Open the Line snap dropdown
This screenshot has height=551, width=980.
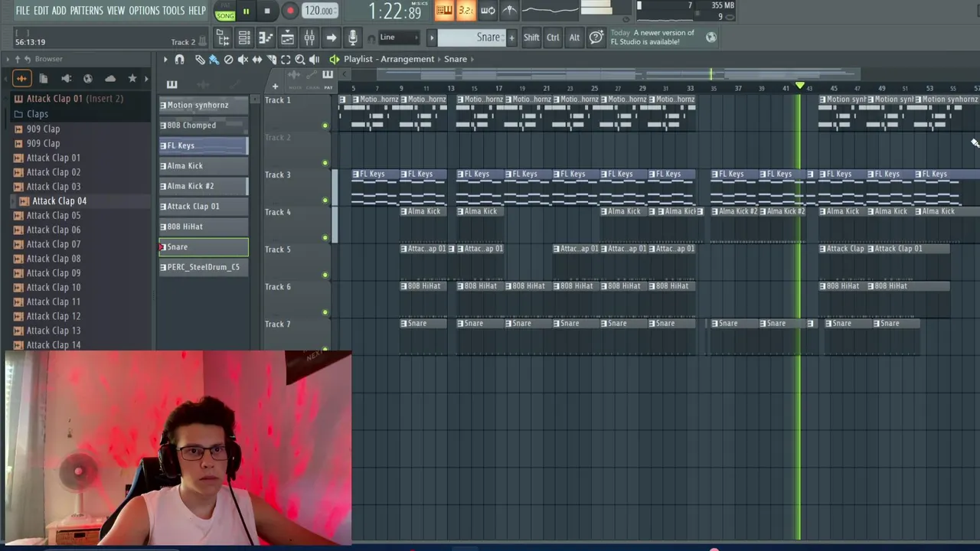(400, 37)
